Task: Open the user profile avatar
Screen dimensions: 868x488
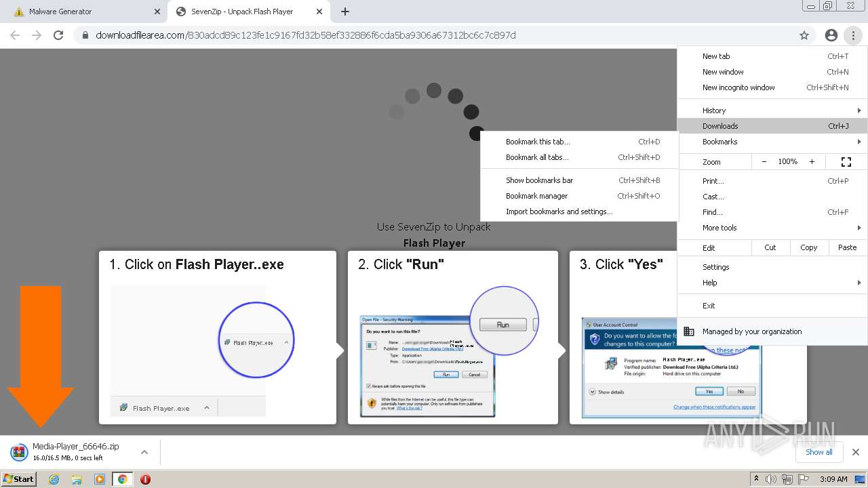Action: click(831, 35)
